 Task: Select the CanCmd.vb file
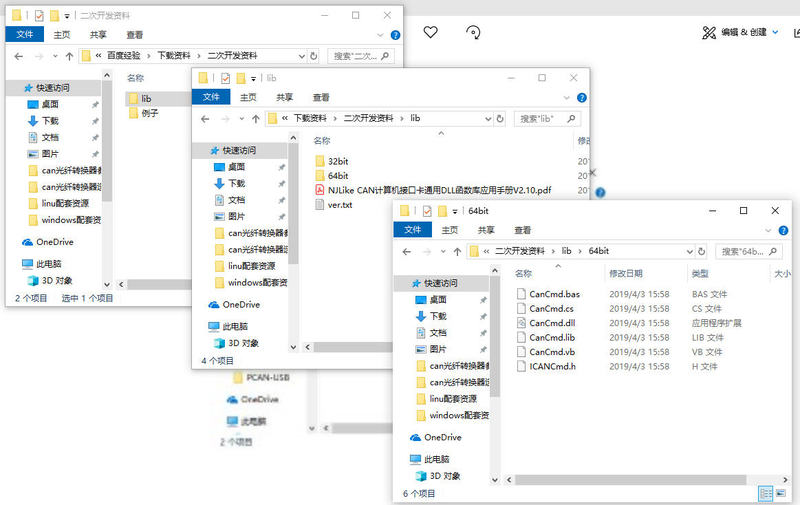pyautogui.click(x=546, y=352)
